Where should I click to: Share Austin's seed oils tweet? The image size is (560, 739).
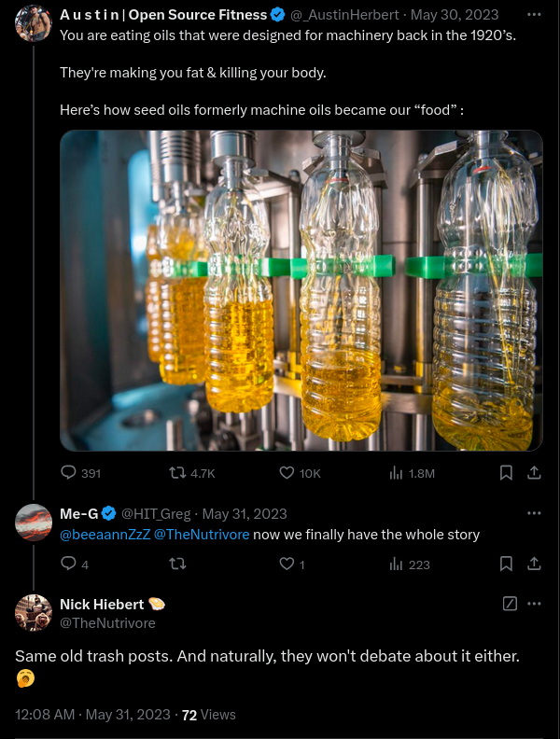[534, 473]
